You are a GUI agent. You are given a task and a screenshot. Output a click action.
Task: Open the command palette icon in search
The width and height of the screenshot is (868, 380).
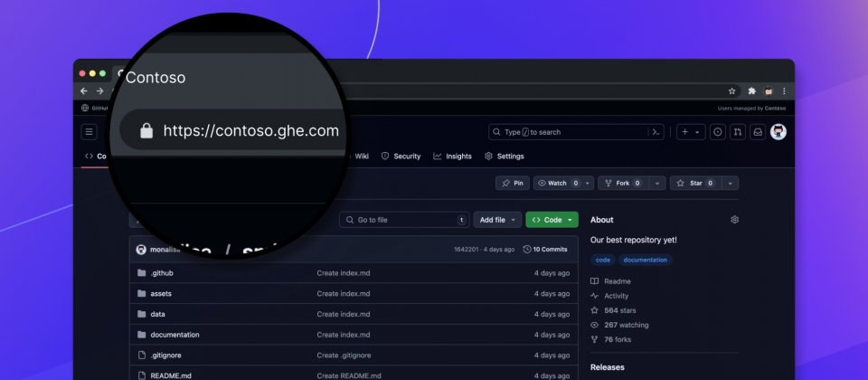[x=656, y=132]
